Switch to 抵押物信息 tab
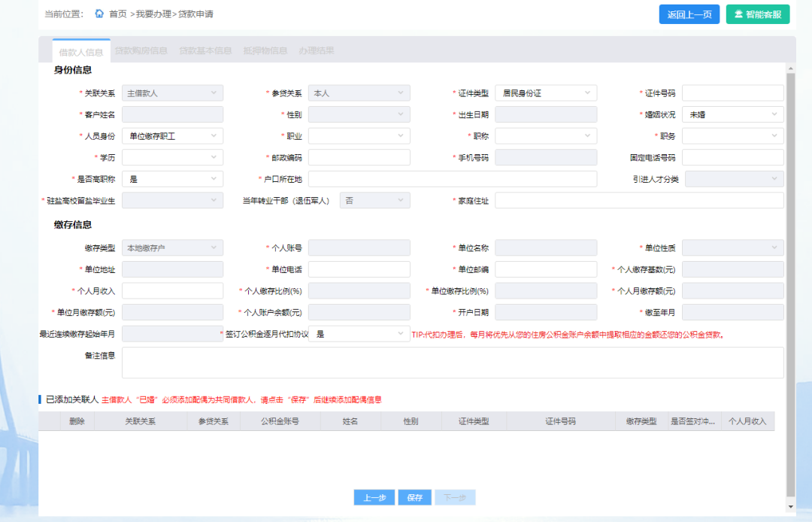The image size is (812, 522). [265, 50]
